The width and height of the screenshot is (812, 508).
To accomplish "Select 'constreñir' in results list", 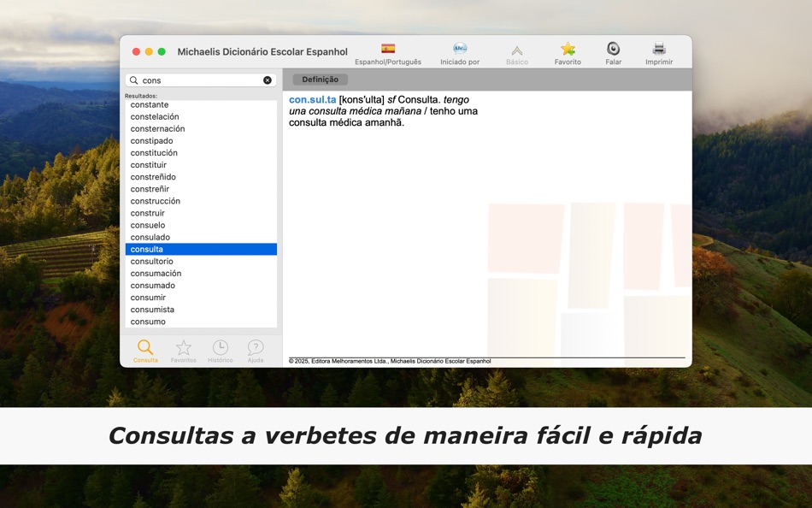I will pyautogui.click(x=201, y=189).
